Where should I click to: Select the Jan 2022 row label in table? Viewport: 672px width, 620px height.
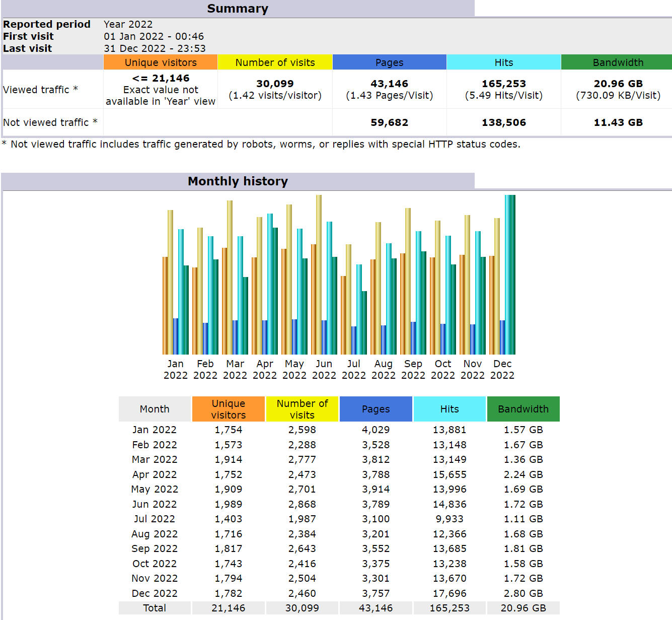click(x=155, y=430)
